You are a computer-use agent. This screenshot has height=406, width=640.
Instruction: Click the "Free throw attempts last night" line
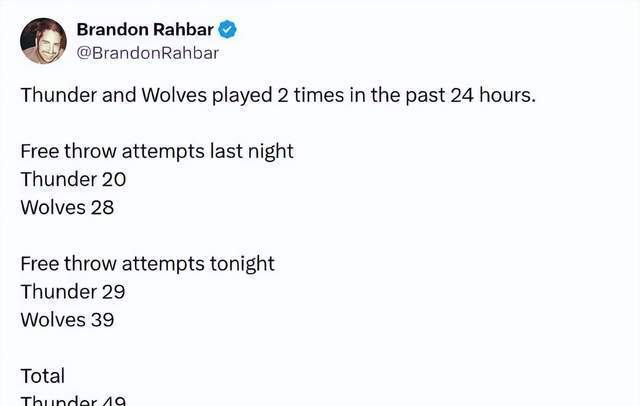[157, 152]
